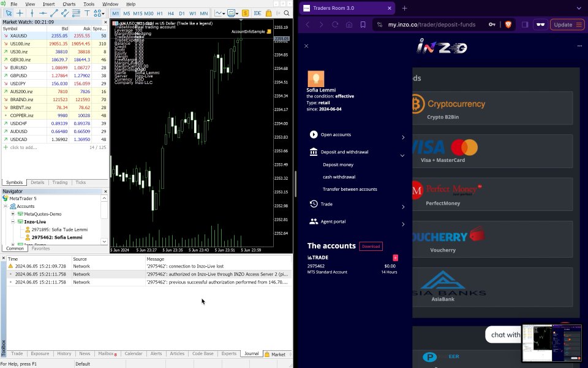Open the Mailbox tab in Toolbox
This screenshot has height=368, width=588.
(x=107, y=354)
